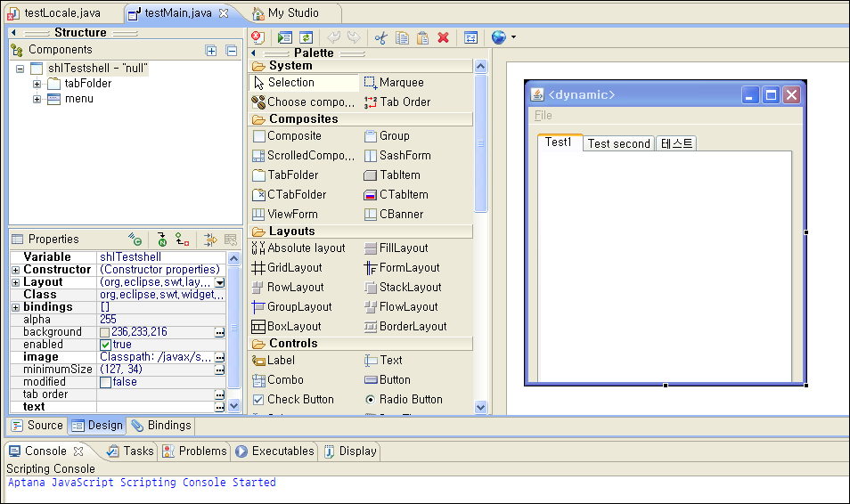Select Check Button in palette

click(293, 400)
